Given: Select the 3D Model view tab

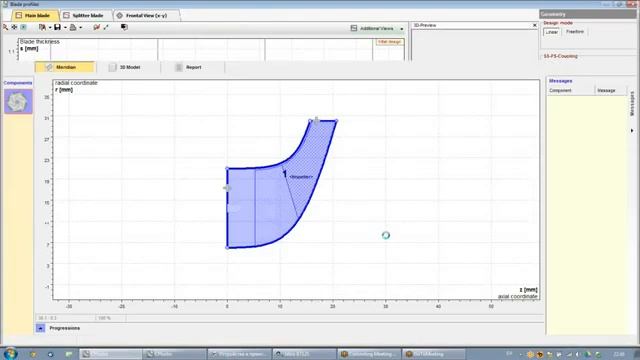Looking at the screenshot, I should 129,67.
